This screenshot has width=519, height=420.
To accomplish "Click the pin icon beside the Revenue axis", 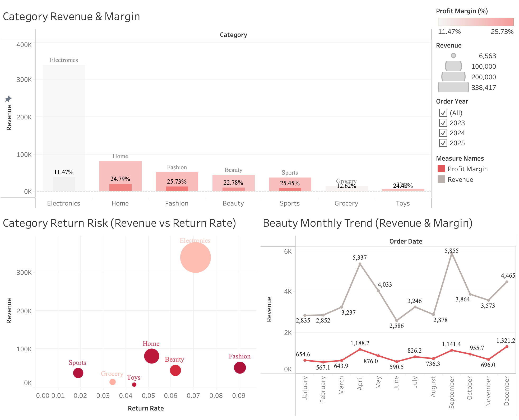I will (x=8, y=99).
